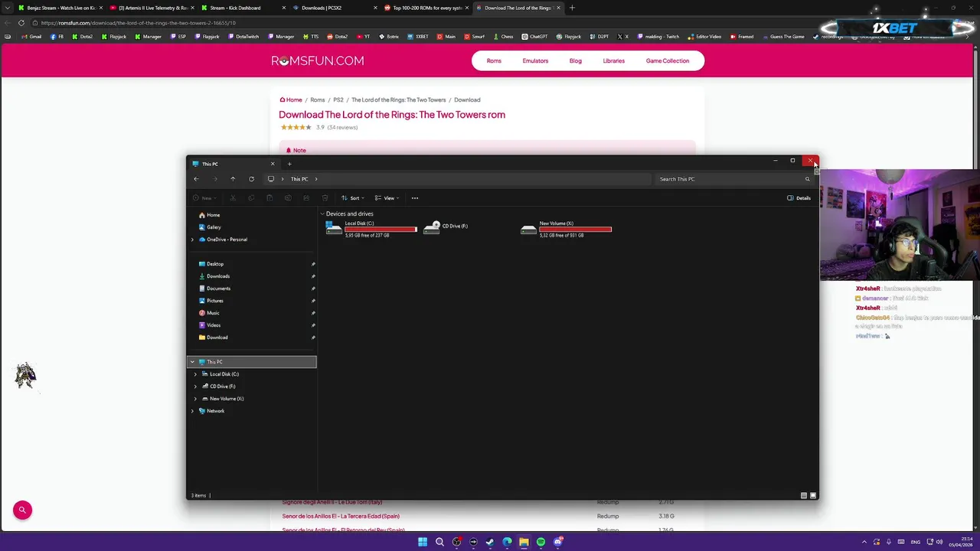Open Steam from the taskbar
The height and width of the screenshot is (551, 980).
point(490,542)
